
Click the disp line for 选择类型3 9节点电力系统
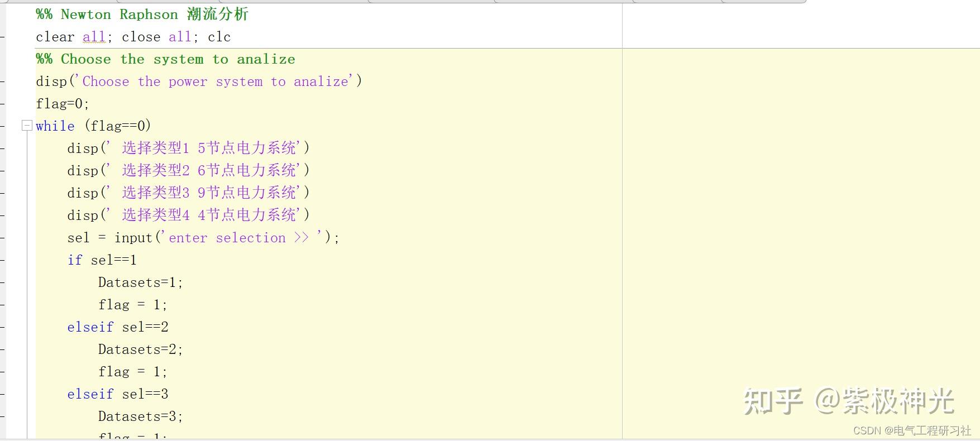point(188,193)
